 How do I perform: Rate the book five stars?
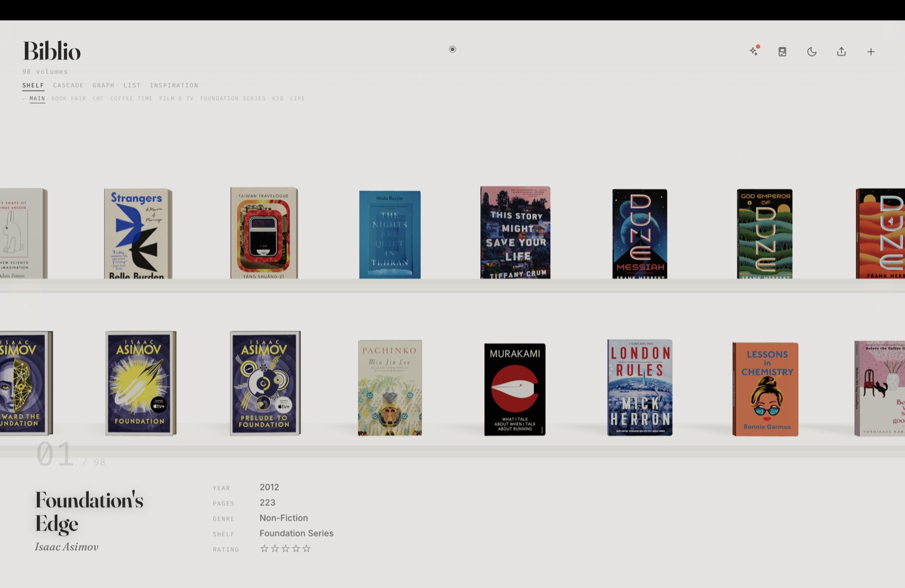point(307,548)
